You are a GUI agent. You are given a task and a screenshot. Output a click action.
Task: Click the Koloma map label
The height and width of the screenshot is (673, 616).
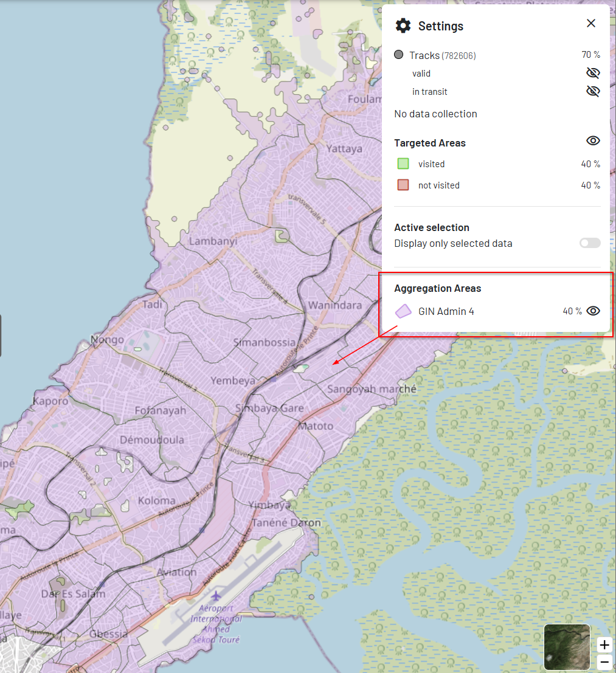click(157, 500)
